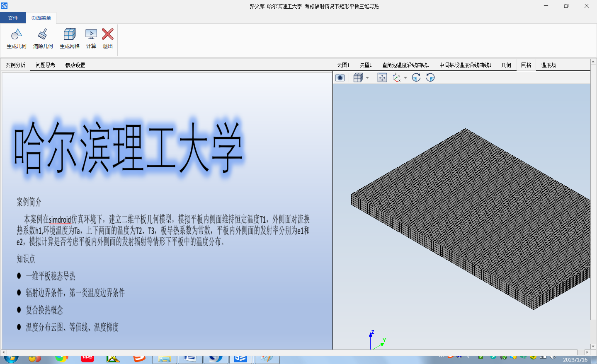
Task: Click the 辐射边界条件 bullet item
Action: click(75, 293)
